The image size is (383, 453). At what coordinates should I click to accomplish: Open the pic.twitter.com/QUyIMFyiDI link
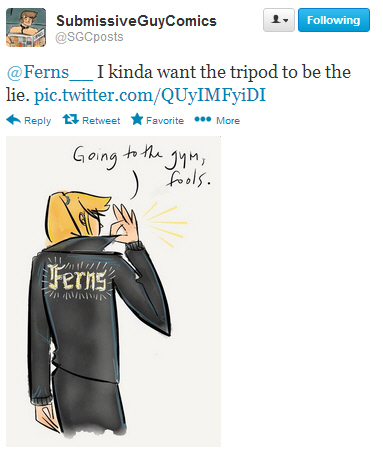click(x=150, y=95)
